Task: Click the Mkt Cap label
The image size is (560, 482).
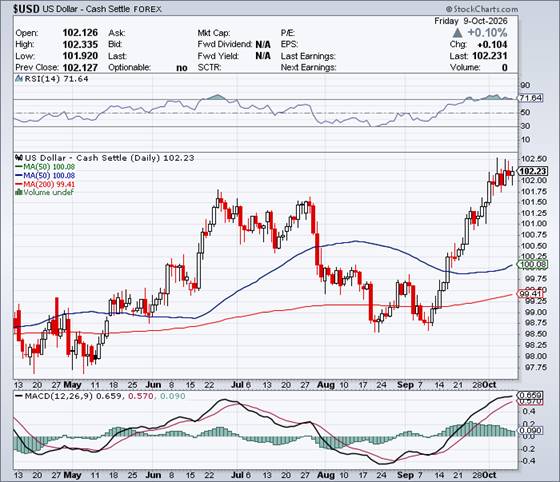Action: [x=214, y=33]
